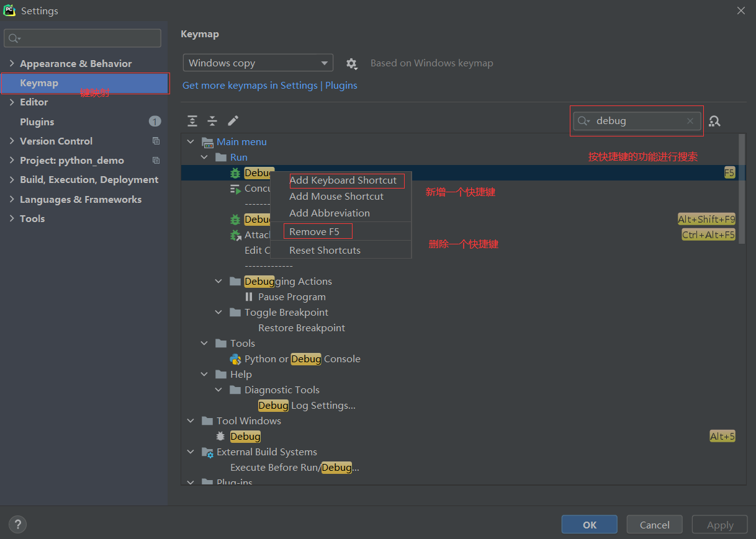Click the Python icon beside Debug Console row
Screen dimensions: 756x539
tap(235, 359)
